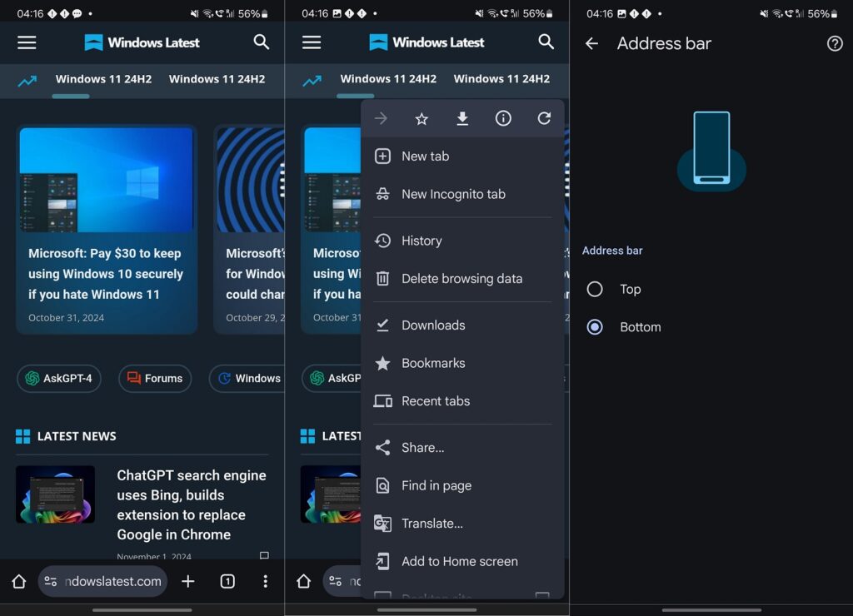The image size is (853, 616).
Task: Tap the Windows Latest site logo
Action: [x=142, y=42]
